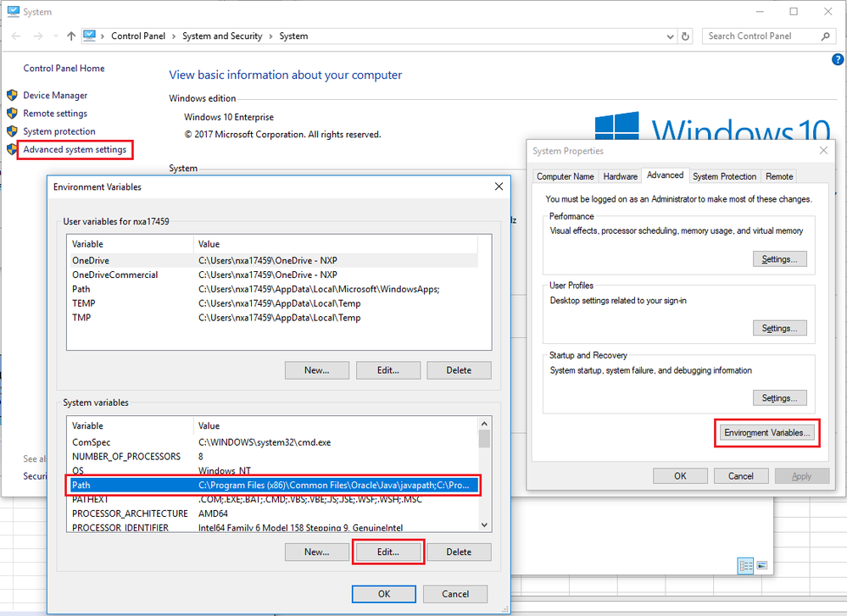Switch to Computer Name tab

click(x=565, y=176)
